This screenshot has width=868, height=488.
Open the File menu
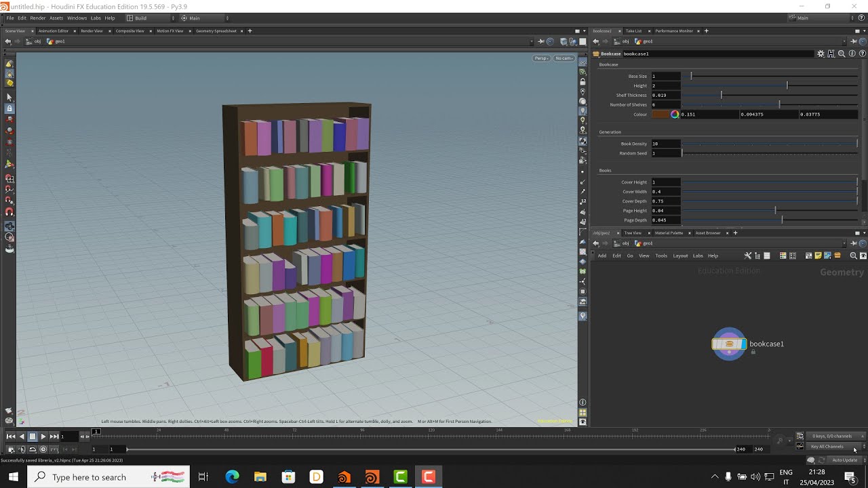click(10, 18)
